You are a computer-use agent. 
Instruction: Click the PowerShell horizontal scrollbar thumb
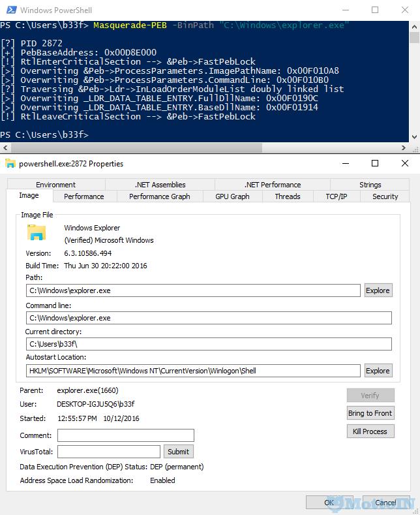pyautogui.click(x=136, y=148)
